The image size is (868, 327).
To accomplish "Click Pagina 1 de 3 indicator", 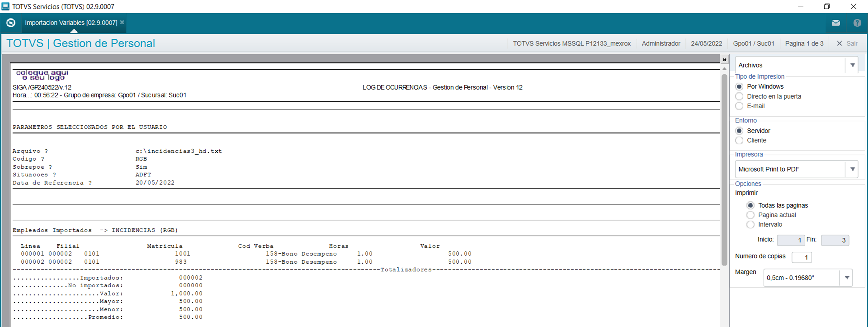I will (x=804, y=43).
